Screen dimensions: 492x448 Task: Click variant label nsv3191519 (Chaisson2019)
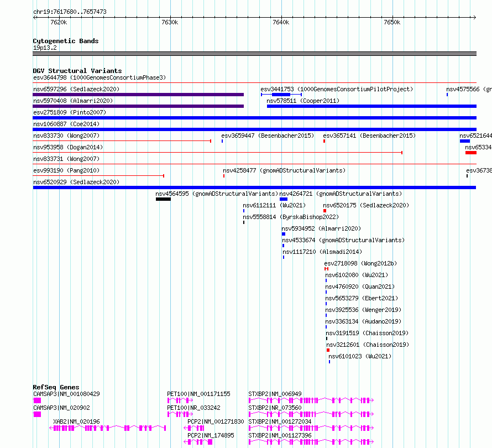click(x=367, y=333)
